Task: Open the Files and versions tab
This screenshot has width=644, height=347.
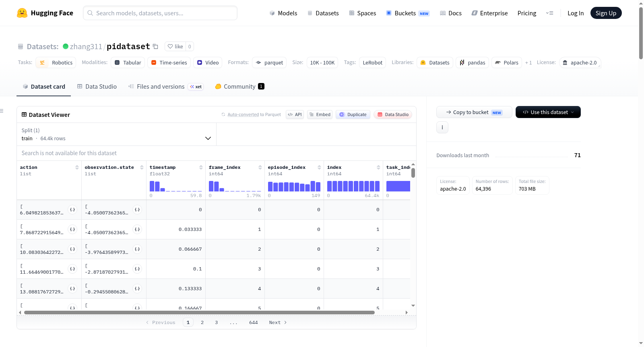Action: point(166,87)
